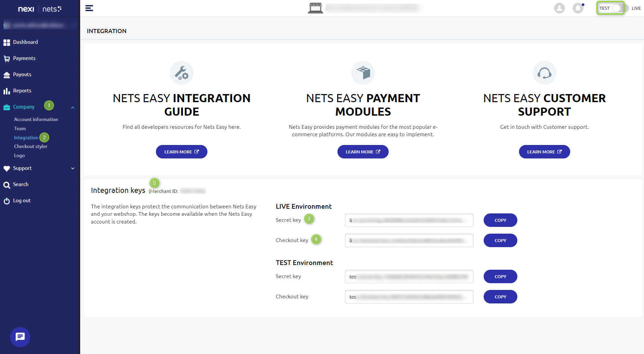Click the LIVE label by the toggle

[636, 8]
